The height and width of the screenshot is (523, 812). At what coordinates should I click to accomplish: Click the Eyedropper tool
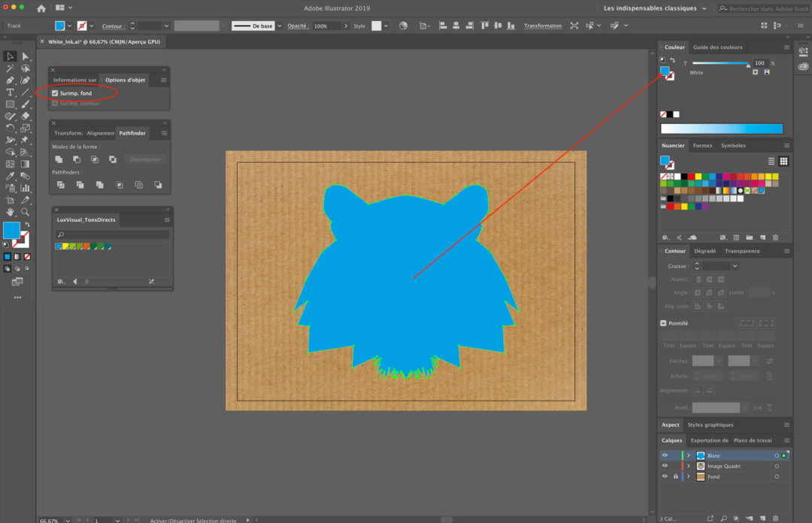coord(10,177)
